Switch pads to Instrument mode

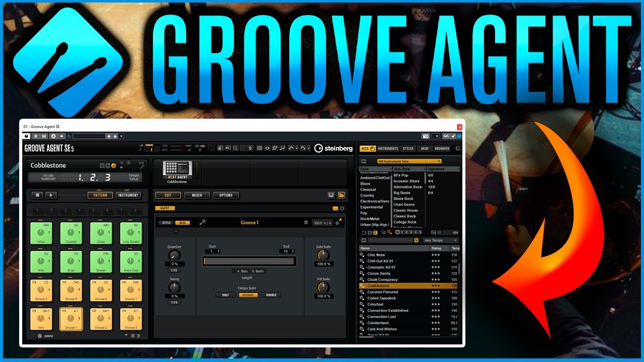coord(128,195)
